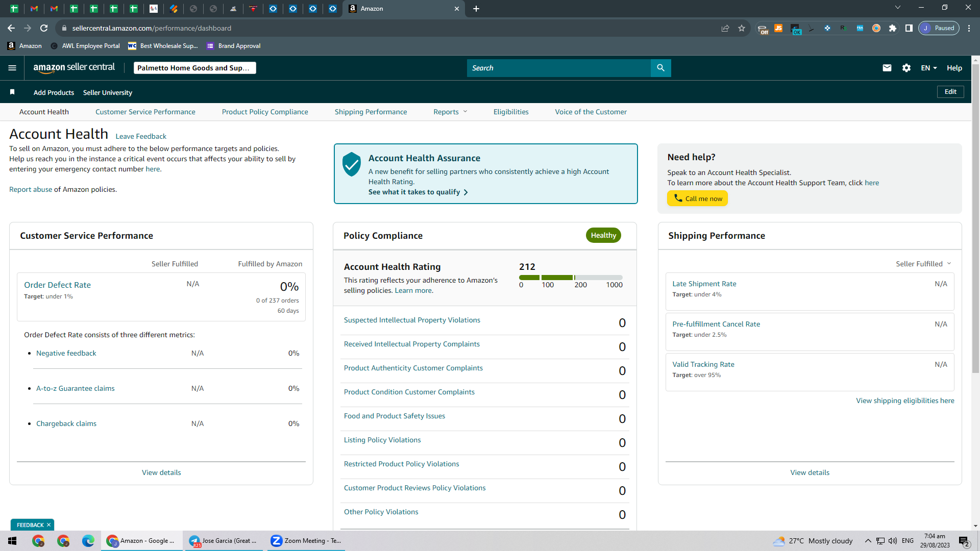Open Voice of the Customer tab

click(591, 112)
